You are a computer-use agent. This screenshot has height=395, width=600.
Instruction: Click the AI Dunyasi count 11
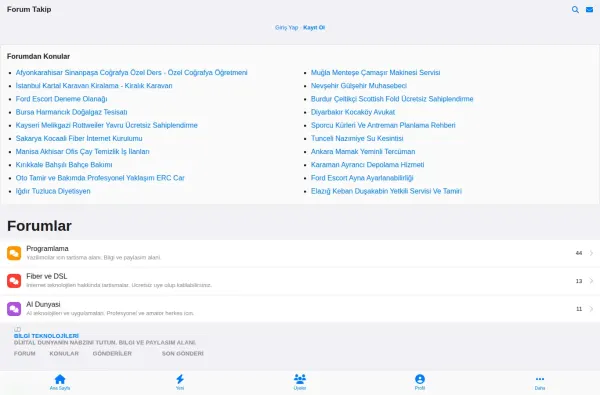pyautogui.click(x=579, y=309)
